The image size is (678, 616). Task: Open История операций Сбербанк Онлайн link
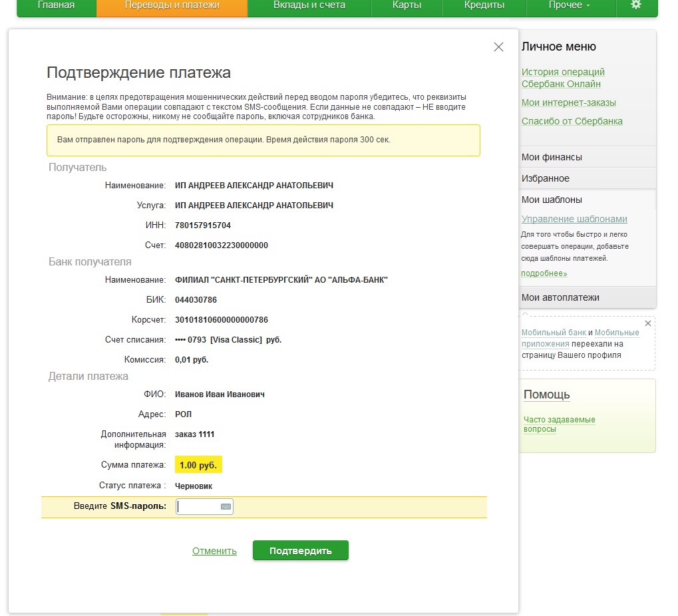(563, 78)
